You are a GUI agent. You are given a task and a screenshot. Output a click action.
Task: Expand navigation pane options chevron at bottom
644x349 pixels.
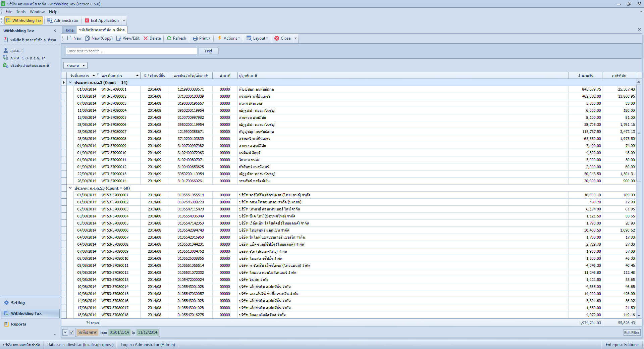tap(55, 335)
